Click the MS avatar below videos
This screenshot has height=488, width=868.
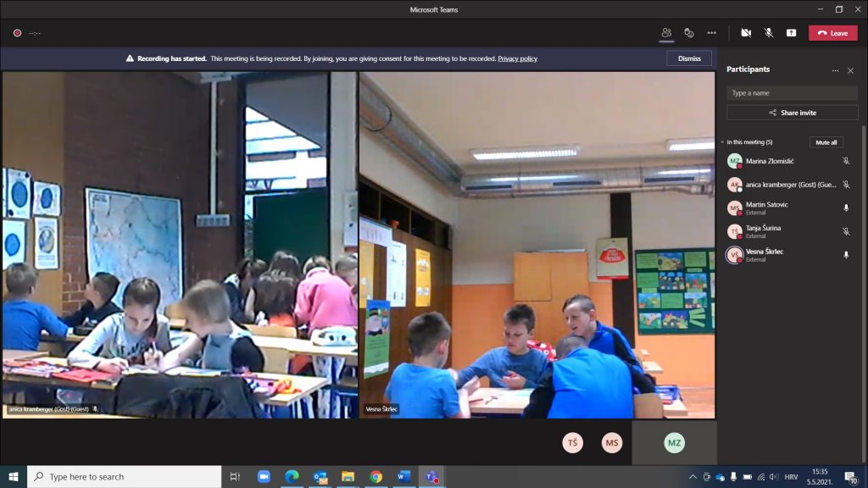coord(612,442)
